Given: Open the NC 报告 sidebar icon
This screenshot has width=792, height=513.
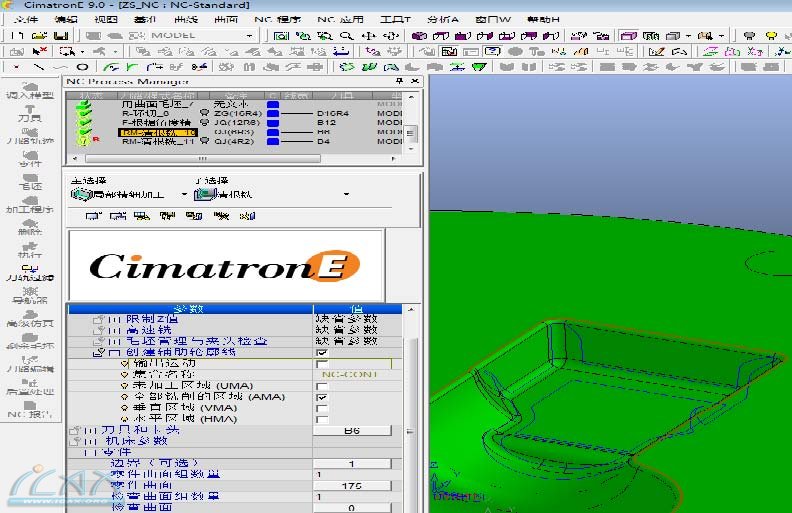Looking at the screenshot, I should [x=30, y=409].
